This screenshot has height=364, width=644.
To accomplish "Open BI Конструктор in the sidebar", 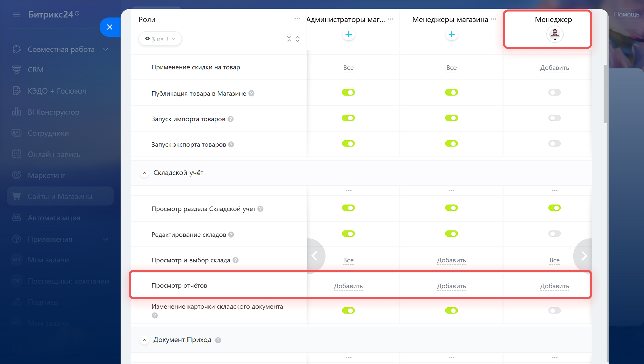I will (54, 112).
